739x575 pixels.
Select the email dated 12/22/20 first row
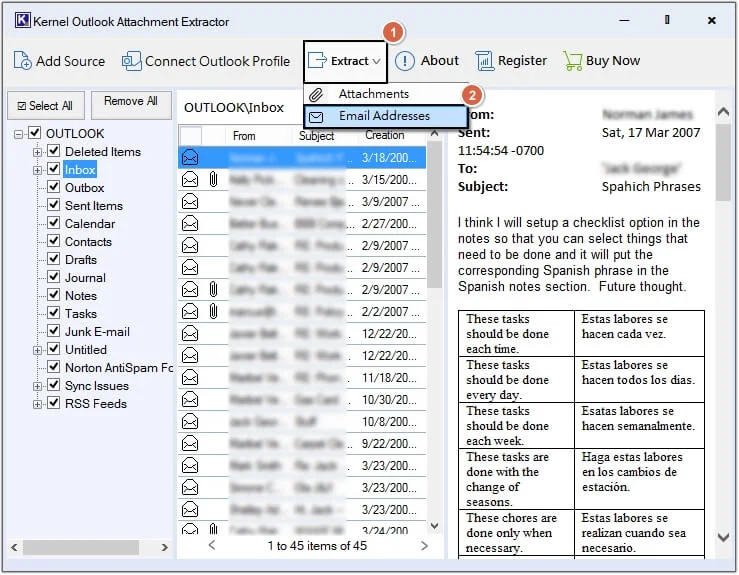(x=302, y=334)
